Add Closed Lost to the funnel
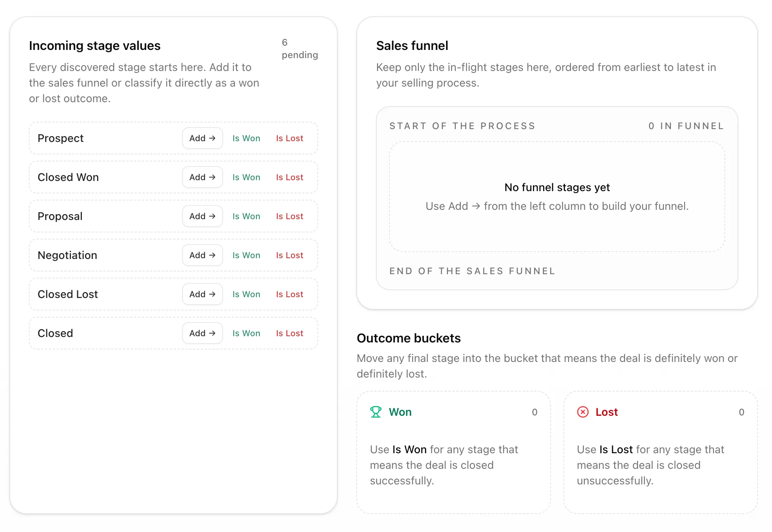 (x=202, y=294)
